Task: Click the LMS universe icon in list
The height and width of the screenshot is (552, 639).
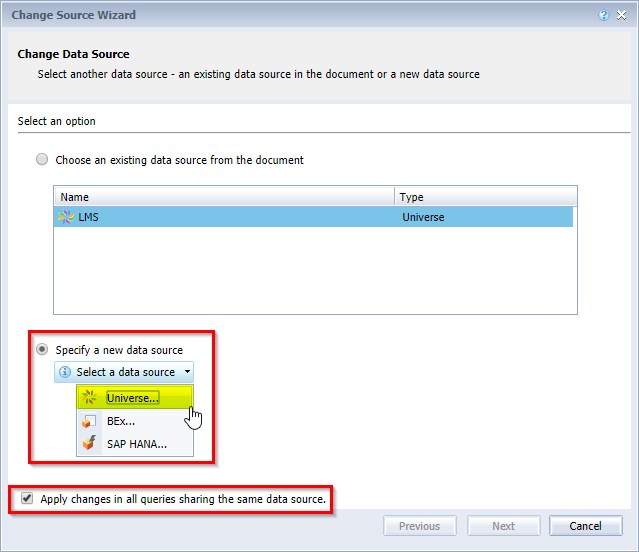Action: click(67, 217)
